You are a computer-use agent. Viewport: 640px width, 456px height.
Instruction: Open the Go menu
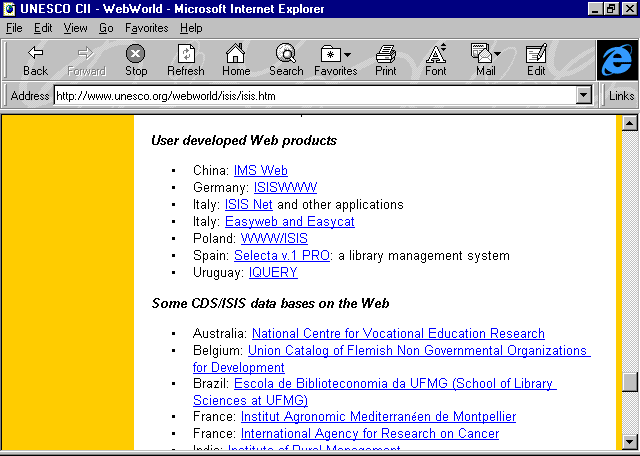(106, 28)
